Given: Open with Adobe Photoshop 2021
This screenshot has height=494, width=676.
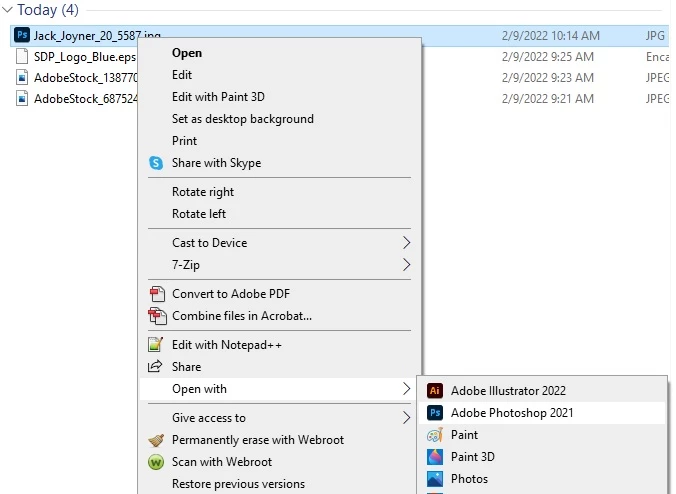Looking at the screenshot, I should click(x=542, y=413).
